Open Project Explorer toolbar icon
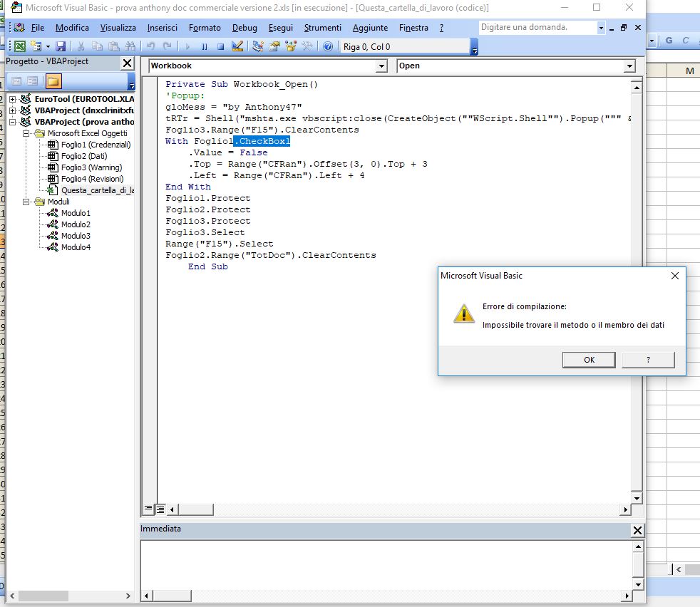This screenshot has width=700, height=607. [257, 46]
